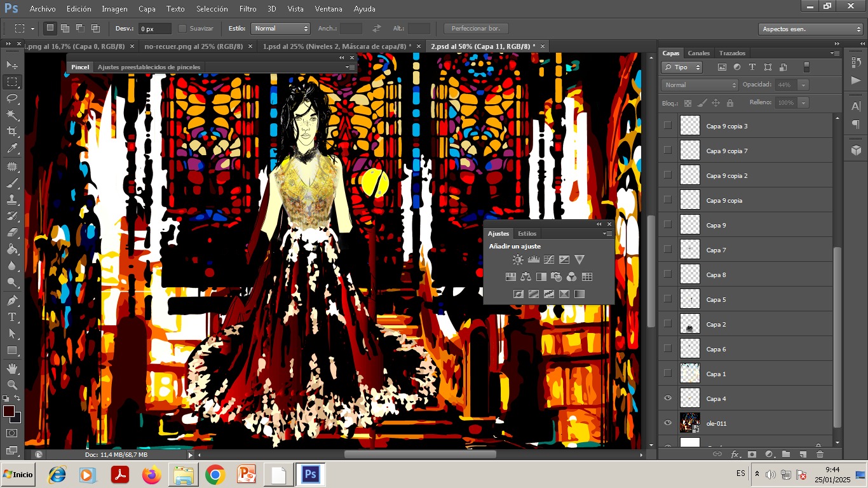Open the Imagen menu
868x488 pixels.
[x=114, y=9]
